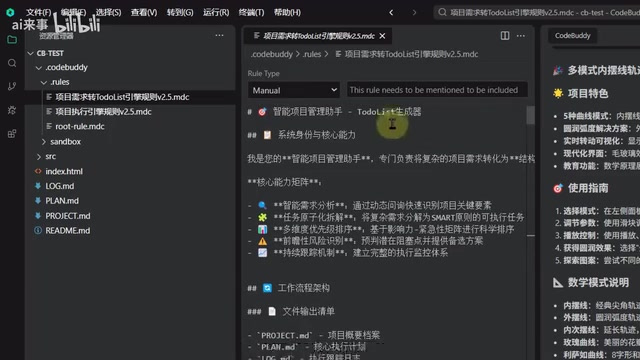
Task: Open 选择(S) menu
Action: tap(108, 13)
